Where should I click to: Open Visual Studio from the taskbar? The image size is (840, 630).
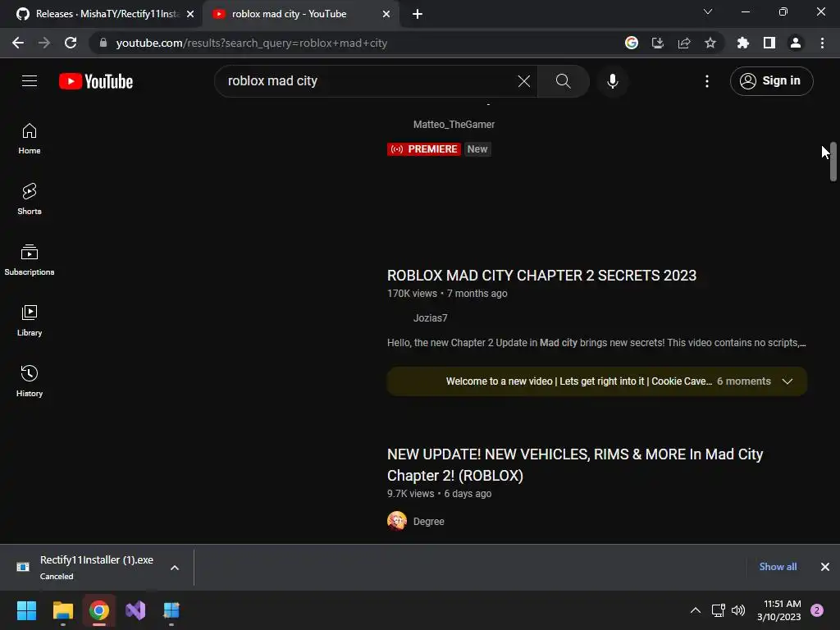click(135, 610)
